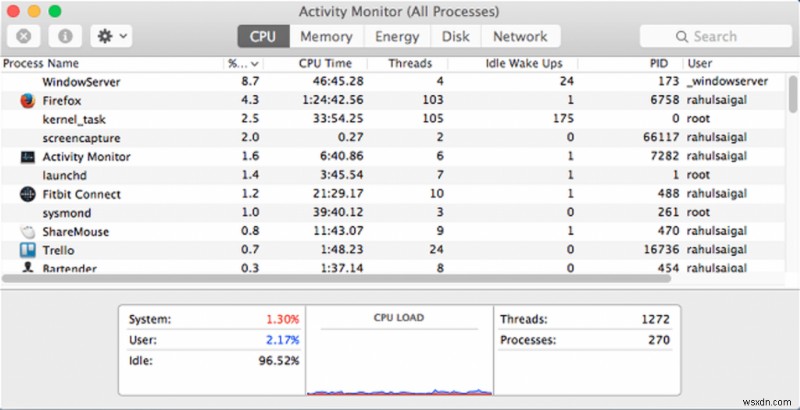800x410 pixels.
Task: Switch to the Memory tab
Action: (x=327, y=36)
